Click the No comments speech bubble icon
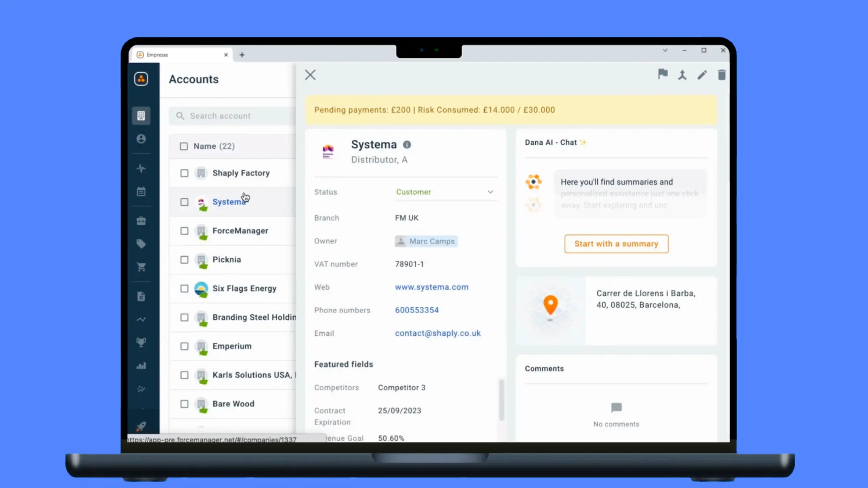The height and width of the screenshot is (488, 868). point(616,408)
